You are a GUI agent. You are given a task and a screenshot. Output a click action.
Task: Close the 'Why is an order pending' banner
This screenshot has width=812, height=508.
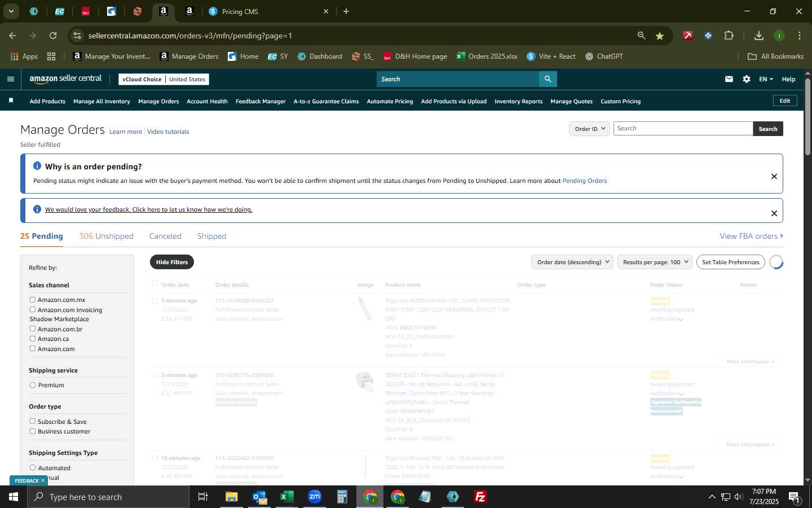[x=774, y=177]
